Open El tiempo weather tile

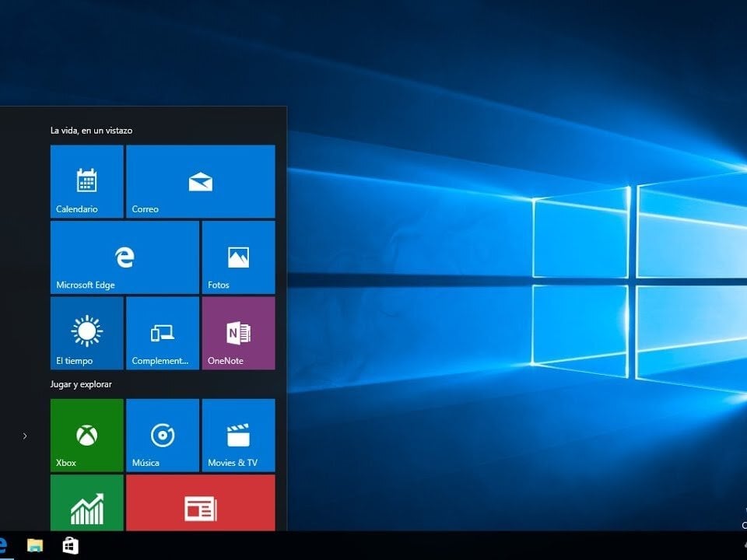point(86,333)
